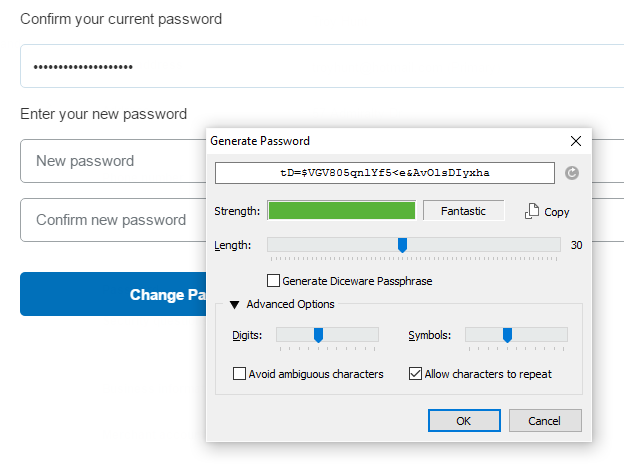Check Avoid ambiguous characters
This screenshot has width=624, height=472.
pos(239,374)
